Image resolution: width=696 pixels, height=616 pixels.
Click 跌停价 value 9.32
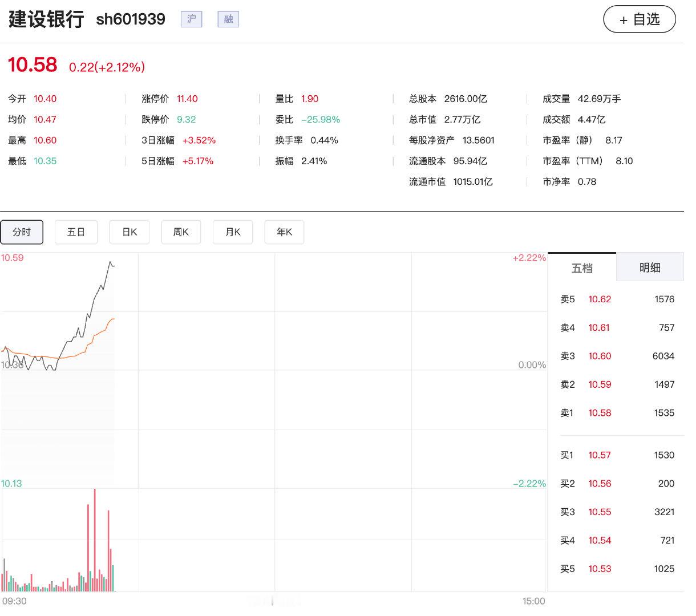(186, 119)
